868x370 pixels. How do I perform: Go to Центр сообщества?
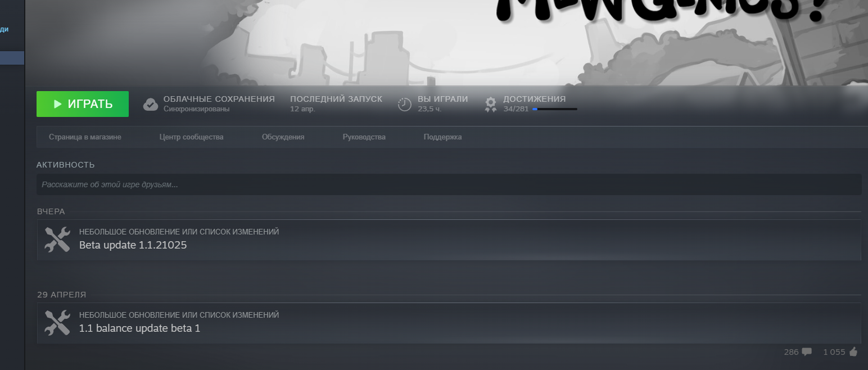click(x=192, y=137)
